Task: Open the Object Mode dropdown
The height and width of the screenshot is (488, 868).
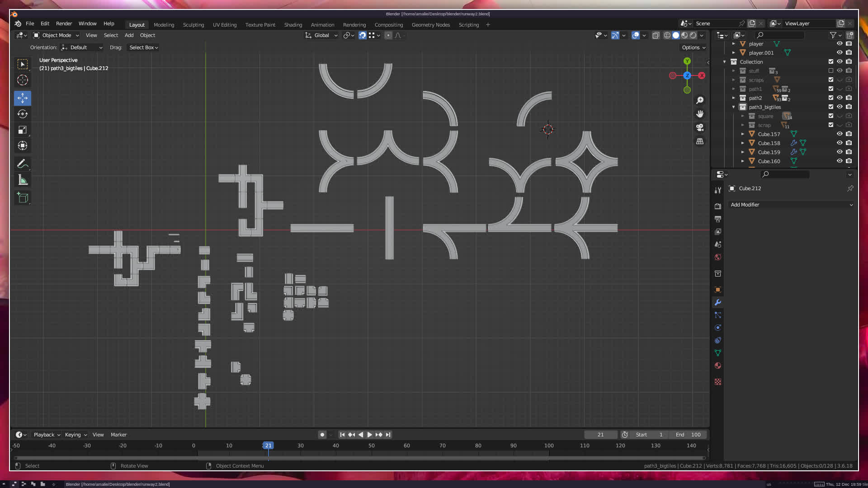Action: tap(57, 35)
